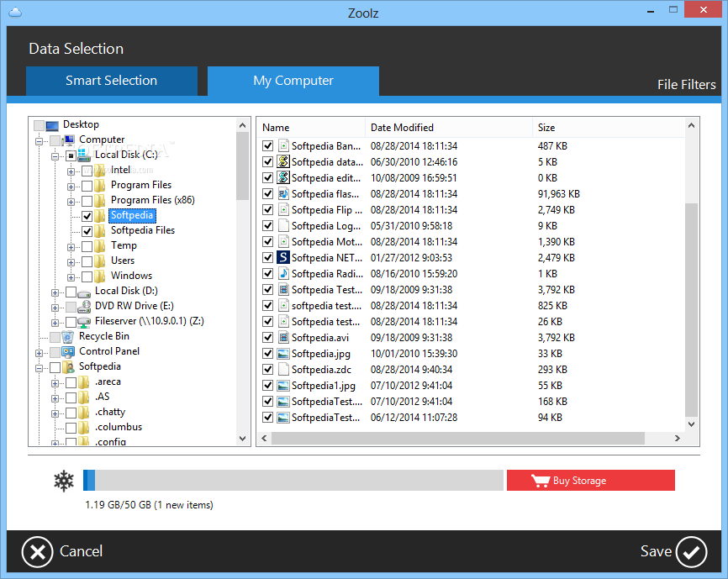Uncheck the Softpedia folder checkbox in tree

[x=87, y=216]
